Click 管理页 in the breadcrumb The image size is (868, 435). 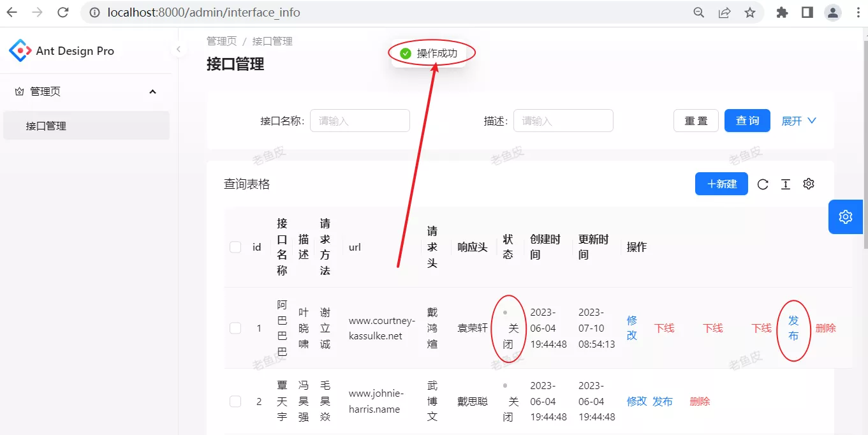221,41
